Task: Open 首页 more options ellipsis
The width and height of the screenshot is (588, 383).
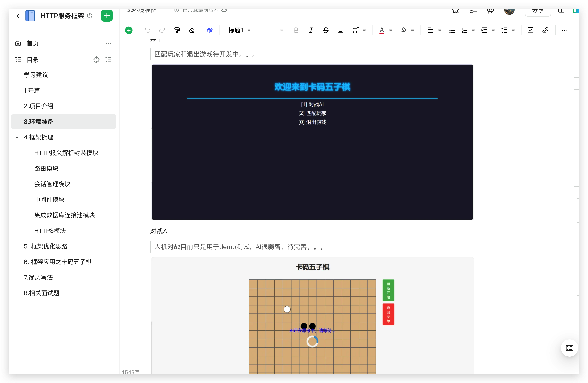Action: click(x=108, y=43)
